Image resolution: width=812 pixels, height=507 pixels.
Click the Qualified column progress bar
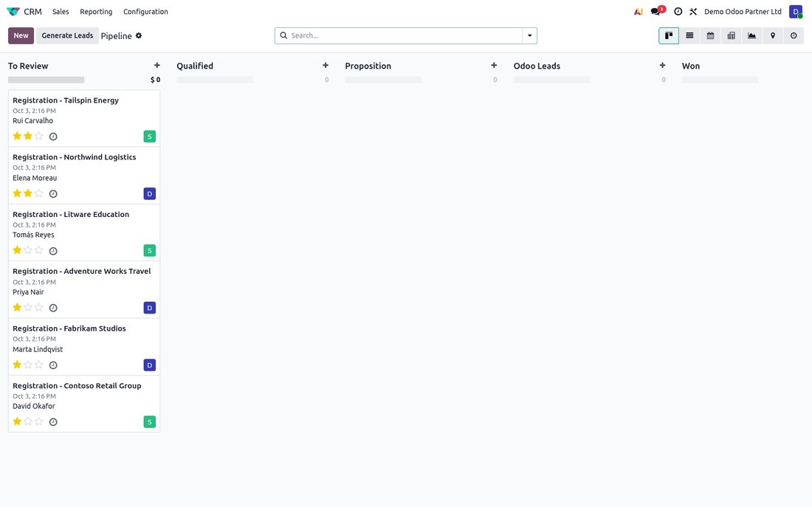coord(214,80)
